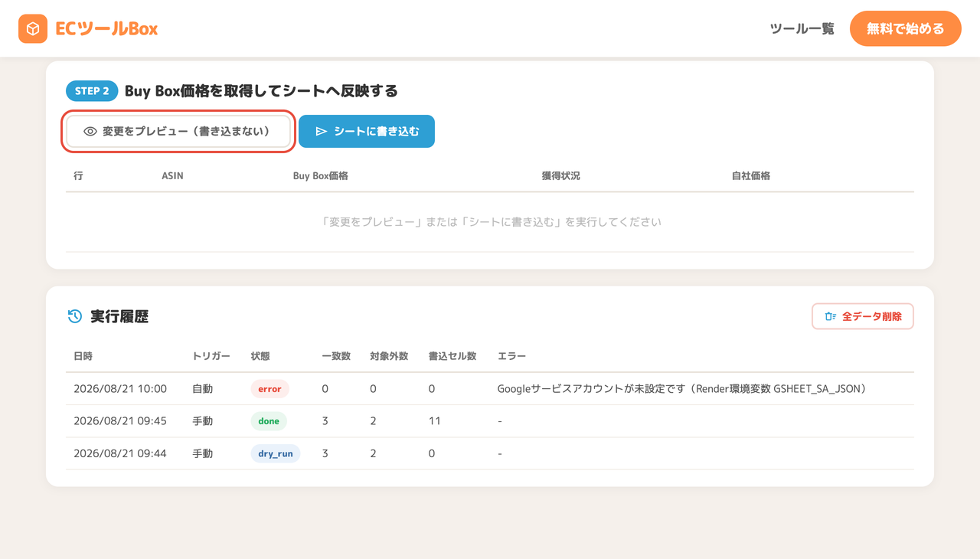This screenshot has width=980, height=559.
Task: Click the 行 column header
Action: click(x=78, y=176)
